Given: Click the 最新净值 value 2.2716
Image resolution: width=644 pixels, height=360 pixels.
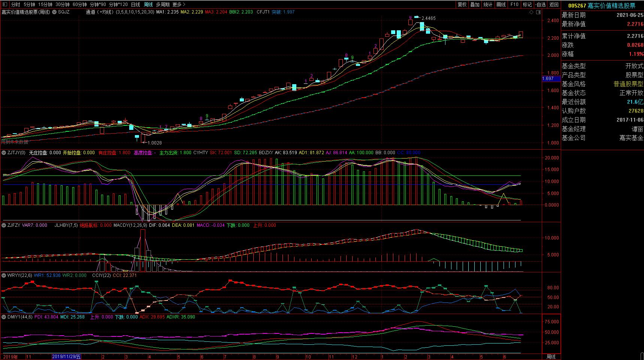Looking at the screenshot, I should 635,24.
